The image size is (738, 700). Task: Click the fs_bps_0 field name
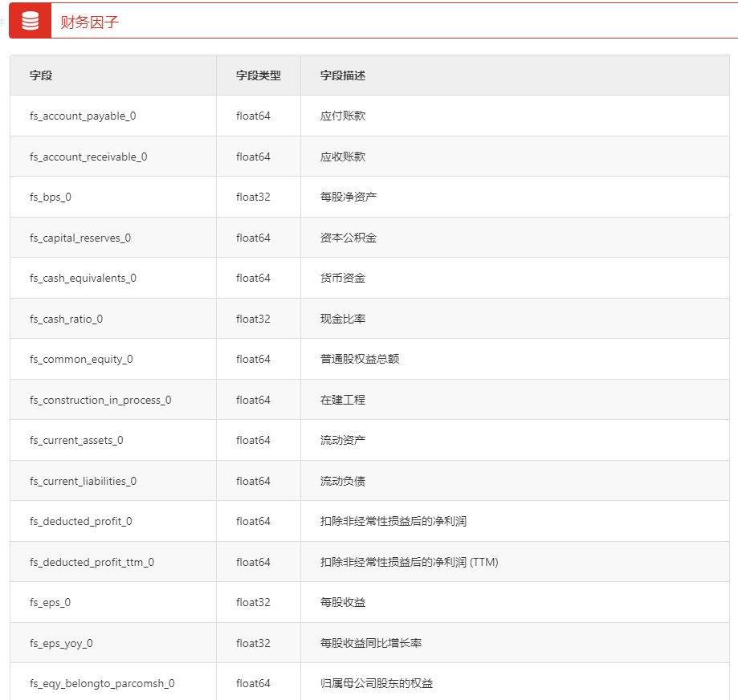click(51, 197)
